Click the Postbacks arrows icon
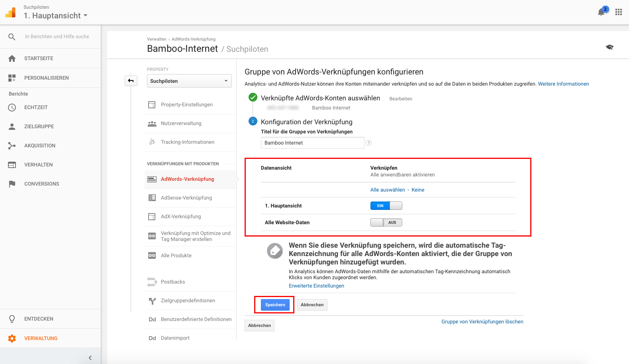Viewport: 629px width, 364px height. click(152, 282)
